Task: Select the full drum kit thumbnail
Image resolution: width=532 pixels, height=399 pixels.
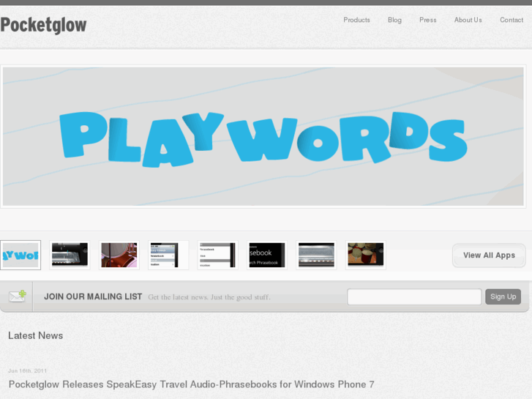Action: click(366, 255)
